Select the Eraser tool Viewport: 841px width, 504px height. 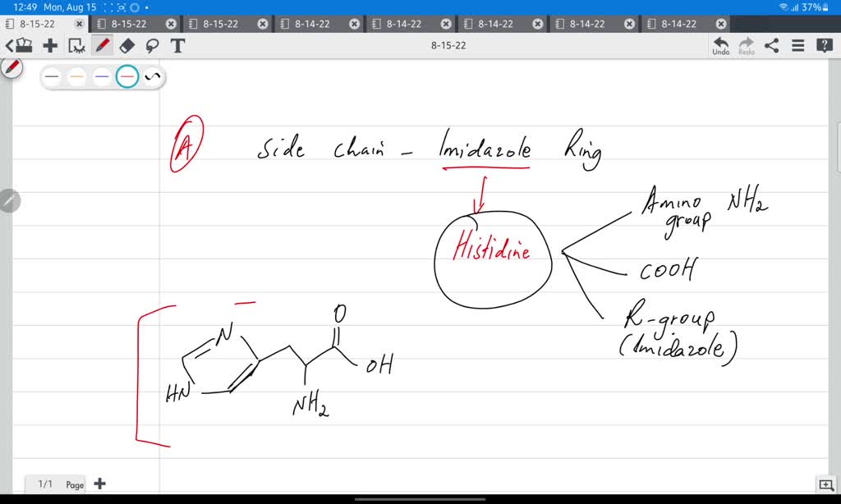[126, 44]
